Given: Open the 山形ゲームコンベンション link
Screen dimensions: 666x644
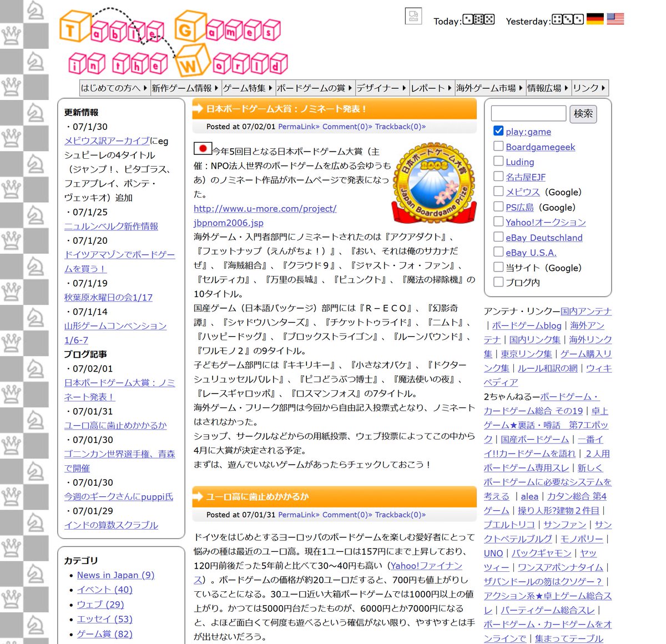Looking at the screenshot, I should [115, 333].
